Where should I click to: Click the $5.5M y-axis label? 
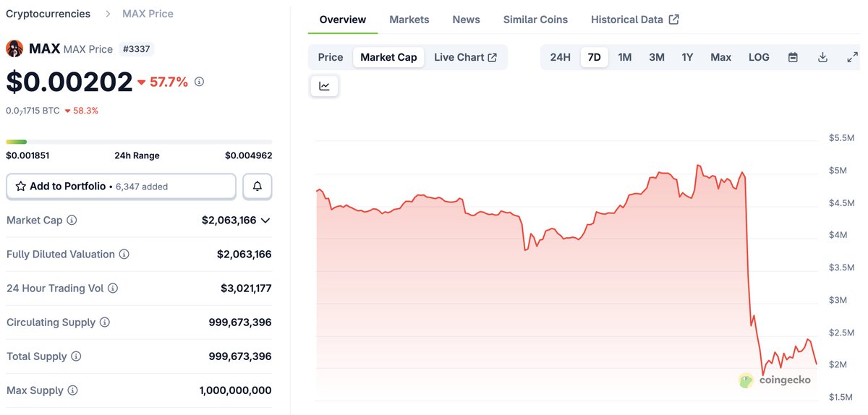click(x=841, y=137)
